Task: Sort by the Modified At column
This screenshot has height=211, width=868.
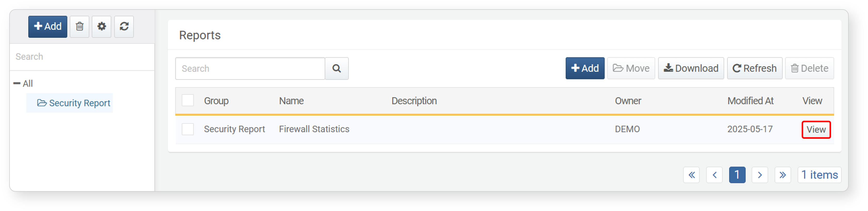Action: pos(750,101)
